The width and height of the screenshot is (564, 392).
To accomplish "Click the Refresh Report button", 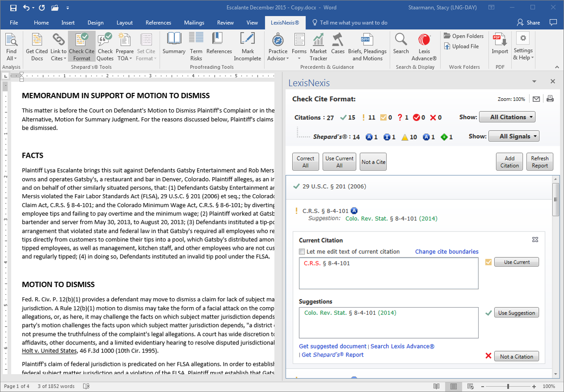I will coord(540,162).
